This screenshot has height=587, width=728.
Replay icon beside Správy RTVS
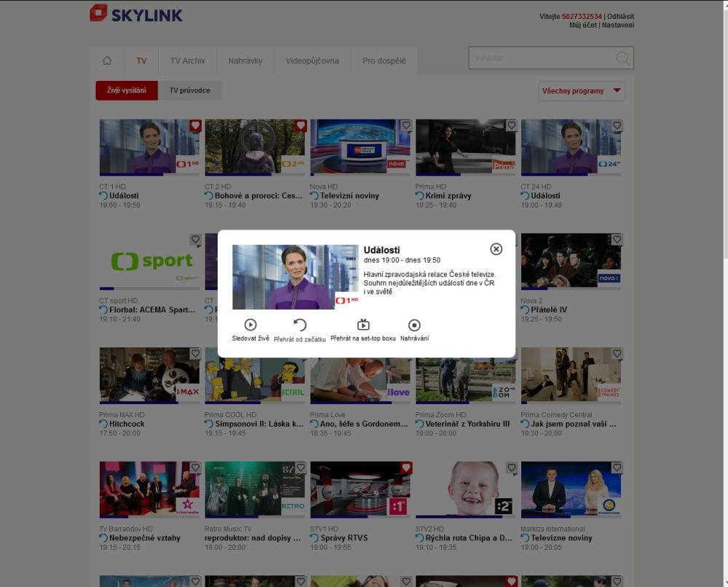tap(314, 537)
